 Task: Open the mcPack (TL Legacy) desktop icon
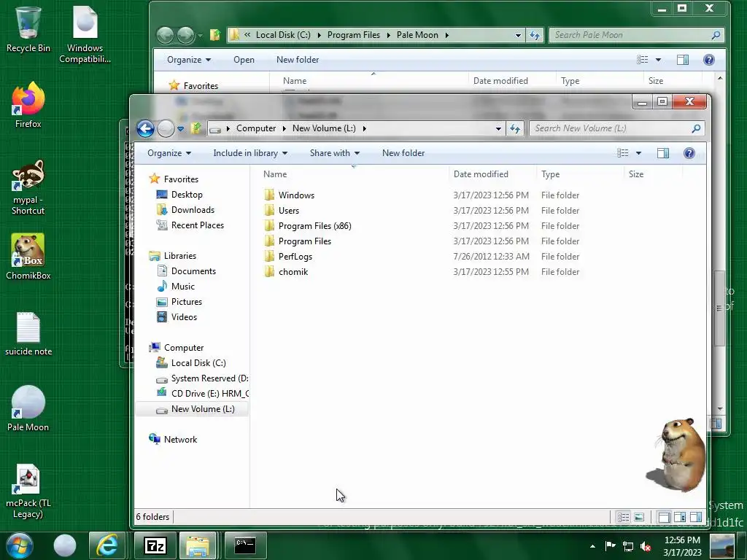coord(28,491)
